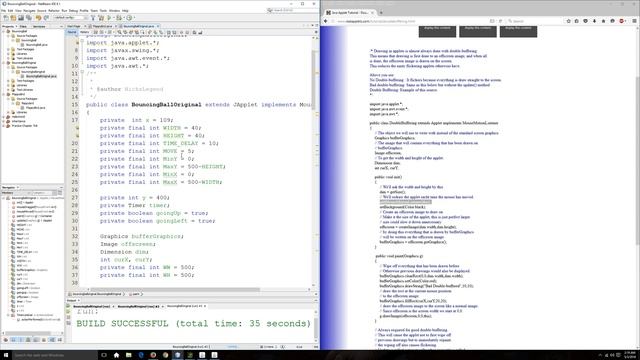Open the Start Page editor tab
Viewport: 640px width, 360px height.
pyautogui.click(x=74, y=26)
